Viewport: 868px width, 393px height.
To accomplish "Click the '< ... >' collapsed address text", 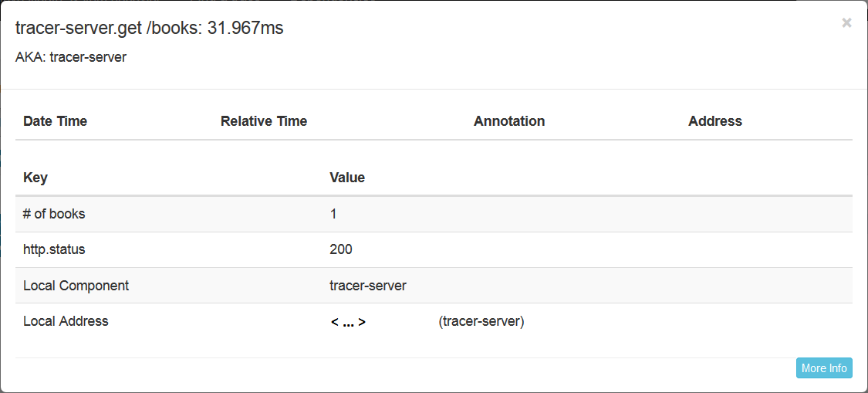I will (348, 322).
